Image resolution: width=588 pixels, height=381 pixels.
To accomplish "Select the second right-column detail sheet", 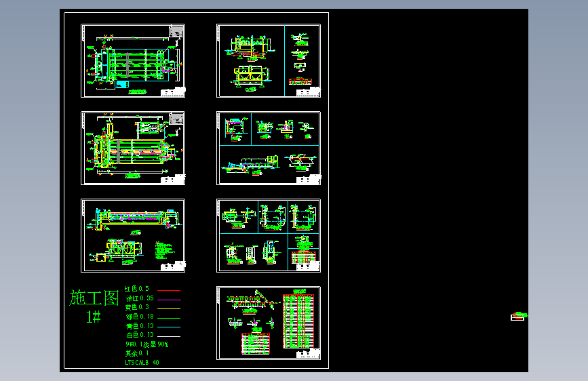I will (269, 148).
